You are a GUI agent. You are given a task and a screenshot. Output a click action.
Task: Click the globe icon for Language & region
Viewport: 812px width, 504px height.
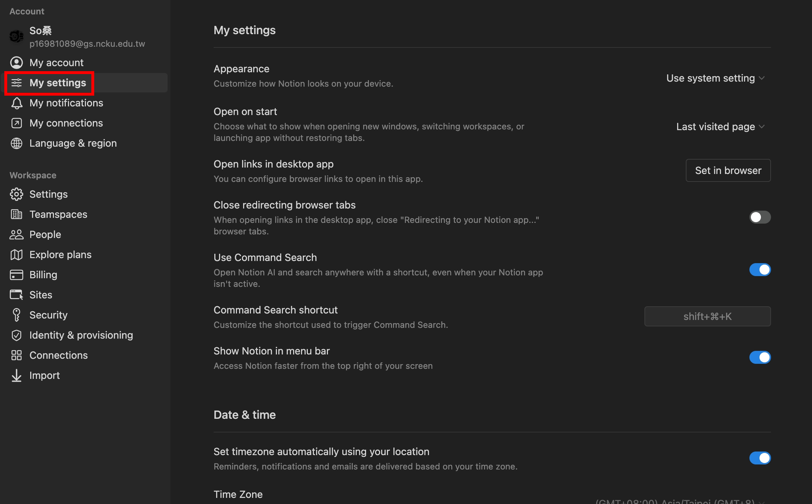[x=17, y=143]
